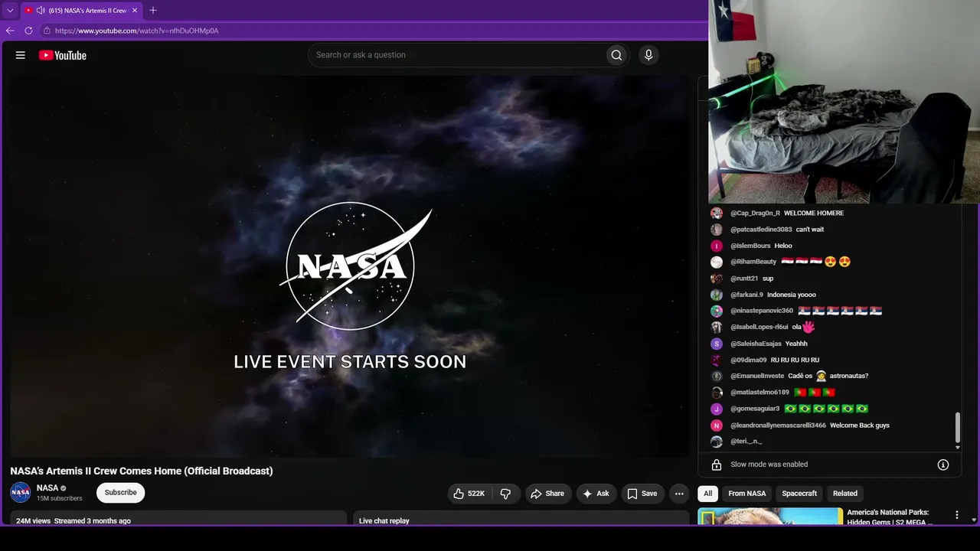Screen dimensions: 980x551
Task: Click the search magnifier button
Action: [x=616, y=55]
